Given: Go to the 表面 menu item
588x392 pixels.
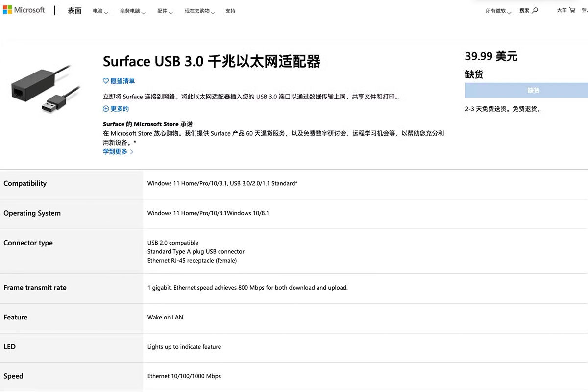Looking at the screenshot, I should click(74, 11).
